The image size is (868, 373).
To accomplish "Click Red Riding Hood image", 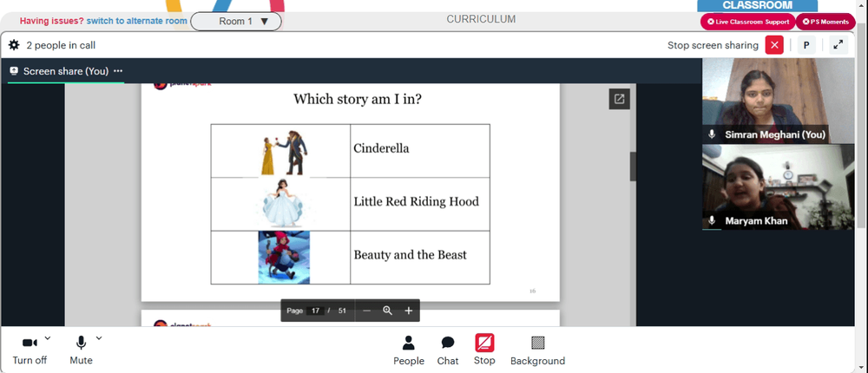I will click(x=284, y=258).
